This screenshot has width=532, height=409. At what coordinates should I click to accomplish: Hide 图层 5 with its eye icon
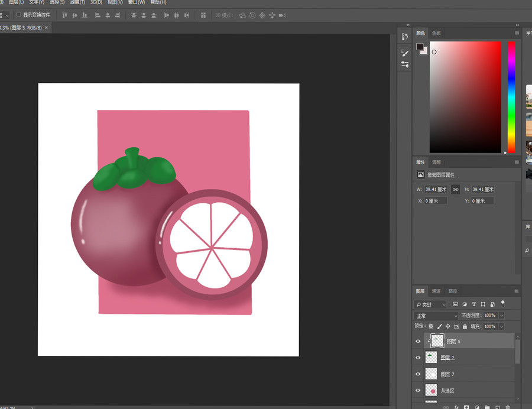(418, 341)
